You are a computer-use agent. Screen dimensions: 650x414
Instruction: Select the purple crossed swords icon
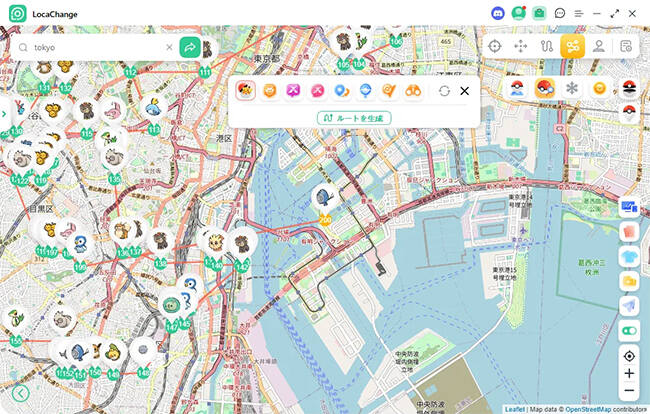(x=293, y=90)
